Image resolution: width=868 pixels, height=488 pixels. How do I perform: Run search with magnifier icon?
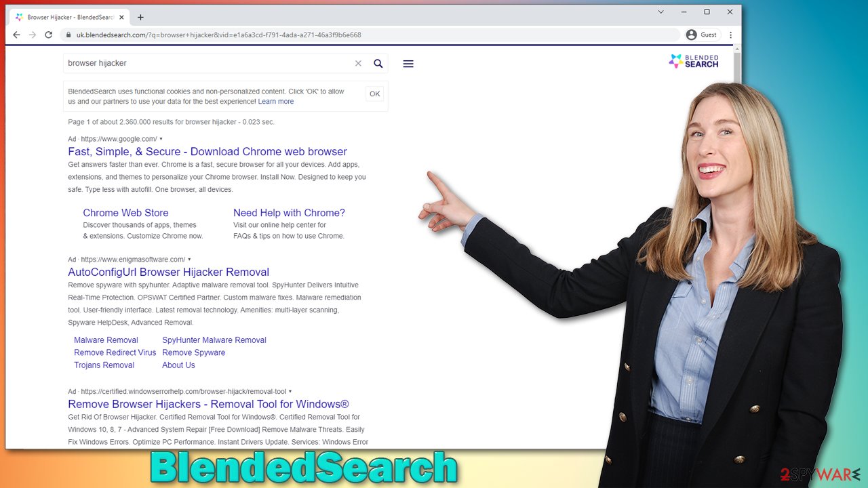[x=378, y=64]
